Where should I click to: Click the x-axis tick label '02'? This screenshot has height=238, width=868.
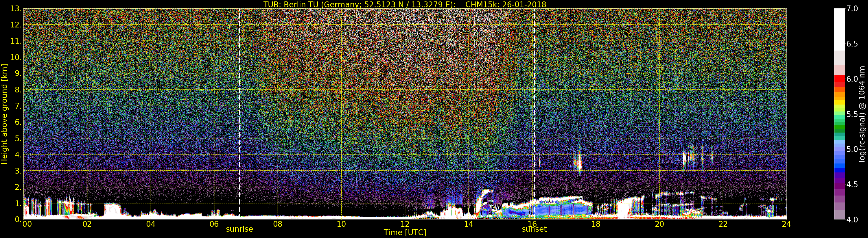(x=87, y=224)
